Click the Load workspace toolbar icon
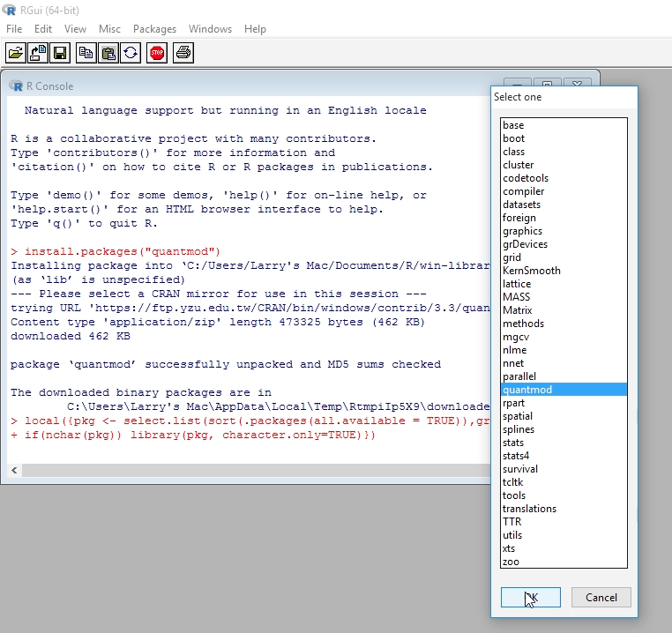 (38, 53)
